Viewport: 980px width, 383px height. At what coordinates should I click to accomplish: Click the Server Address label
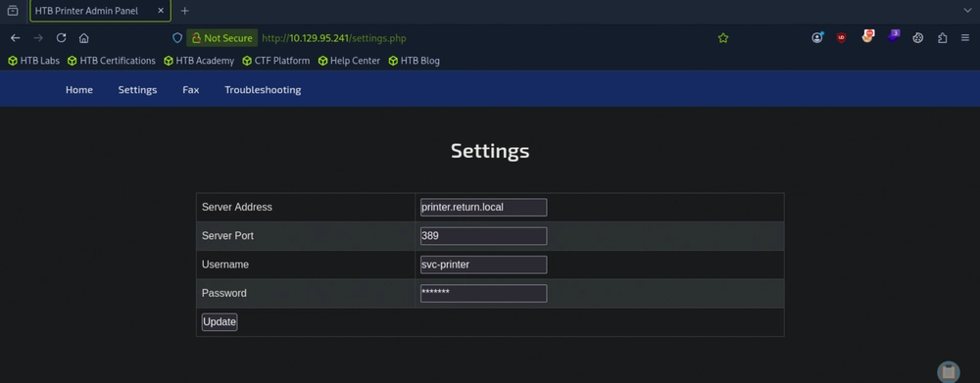pyautogui.click(x=237, y=207)
